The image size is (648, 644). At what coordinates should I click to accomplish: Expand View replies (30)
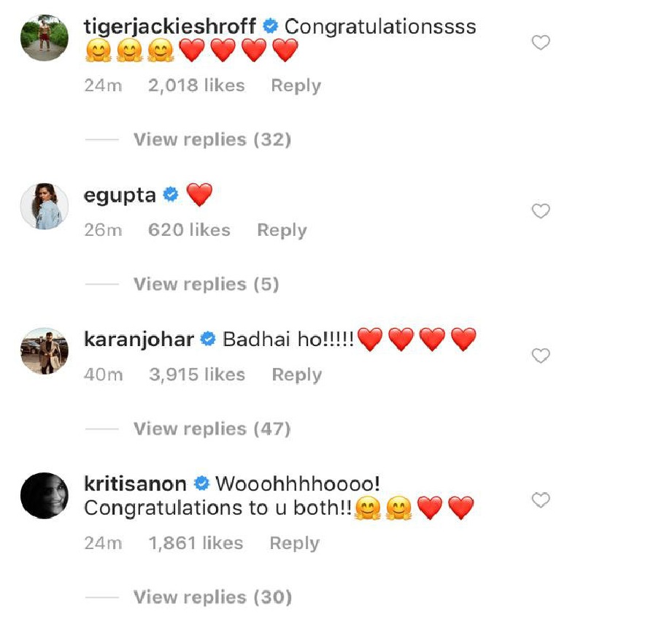tap(212, 597)
